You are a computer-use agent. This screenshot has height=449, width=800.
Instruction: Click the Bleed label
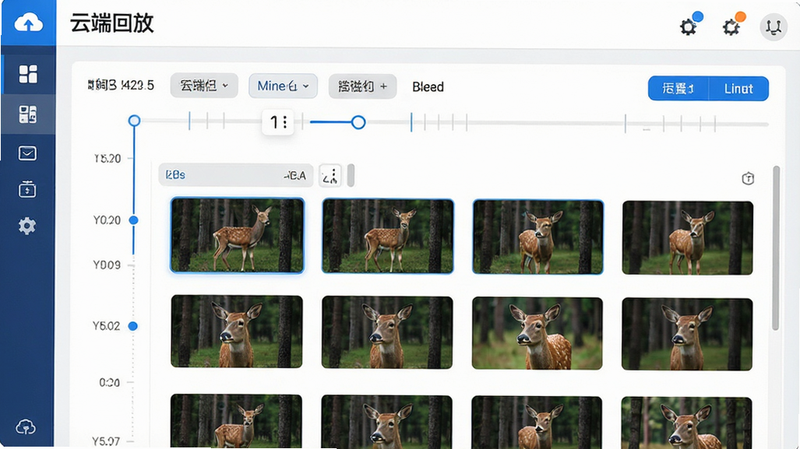pyautogui.click(x=428, y=87)
